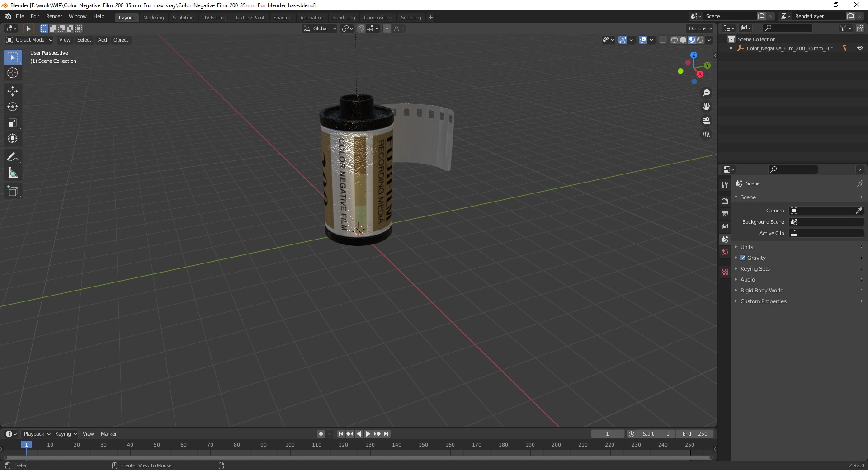Click the red X axis on the navigation gizmo
The width and height of the screenshot is (868, 470).
700,74
